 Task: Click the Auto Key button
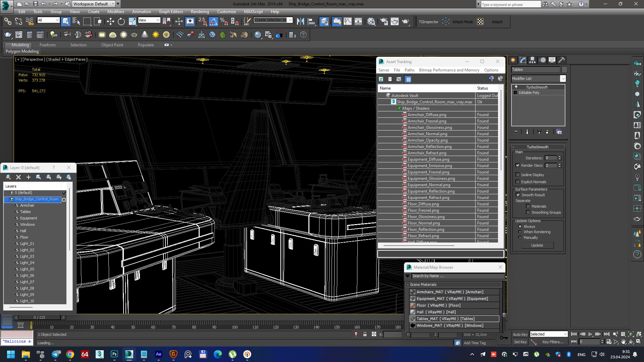[x=520, y=334]
